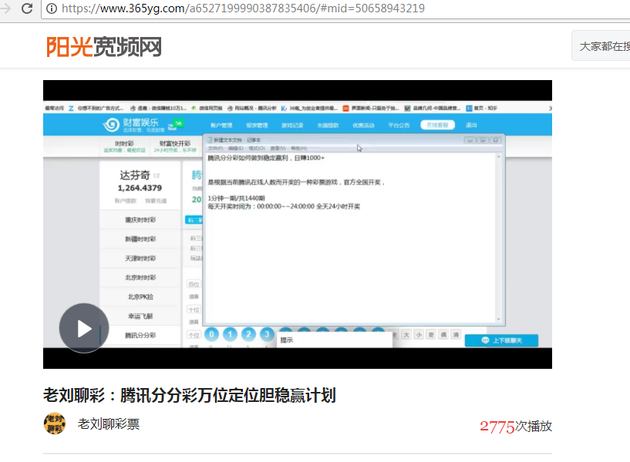Reload the current browser page
Image resolution: width=630 pixels, height=462 pixels.
click(27, 8)
